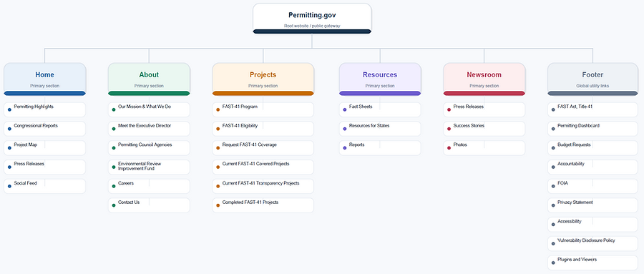Click the Careers item
Image resolution: width=644 pixels, height=274 pixels.
(x=149, y=186)
